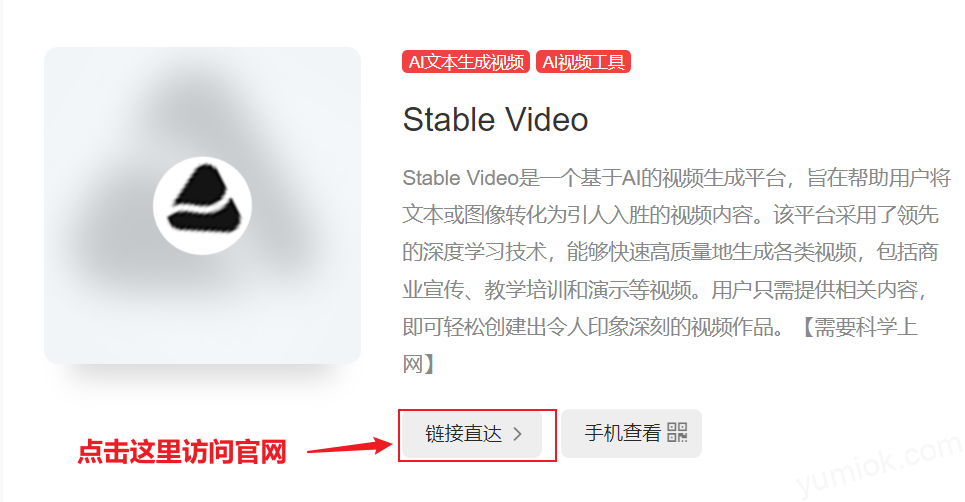Viewport: 965px width, 502px height.
Task: Click the red 点击这里访问官网 annotation text
Action: (x=182, y=452)
